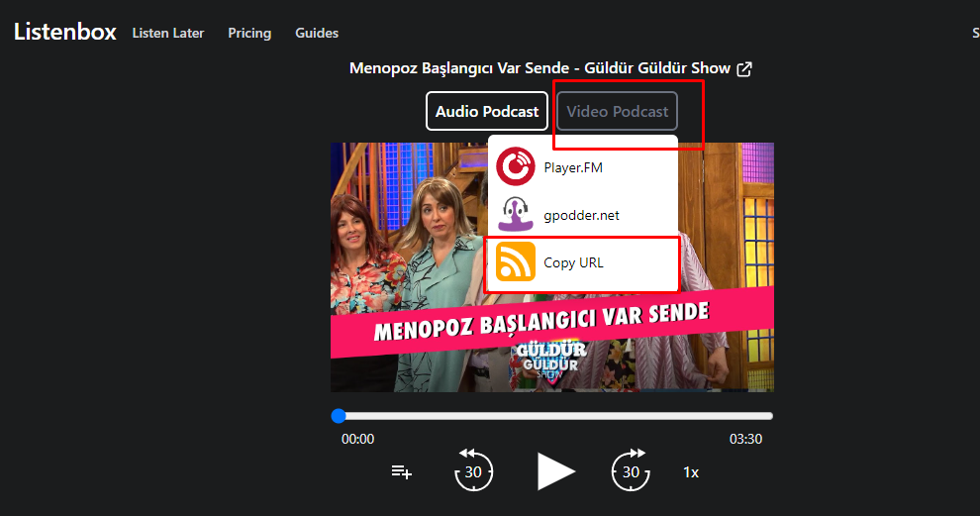Click the orange RSS feed icon
Image resolution: width=980 pixels, height=516 pixels.
pyautogui.click(x=516, y=261)
